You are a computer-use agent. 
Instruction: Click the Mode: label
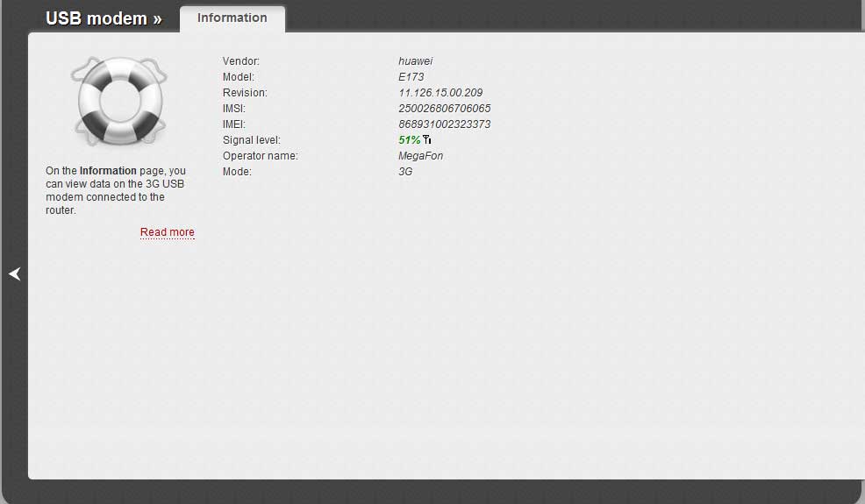(x=237, y=172)
